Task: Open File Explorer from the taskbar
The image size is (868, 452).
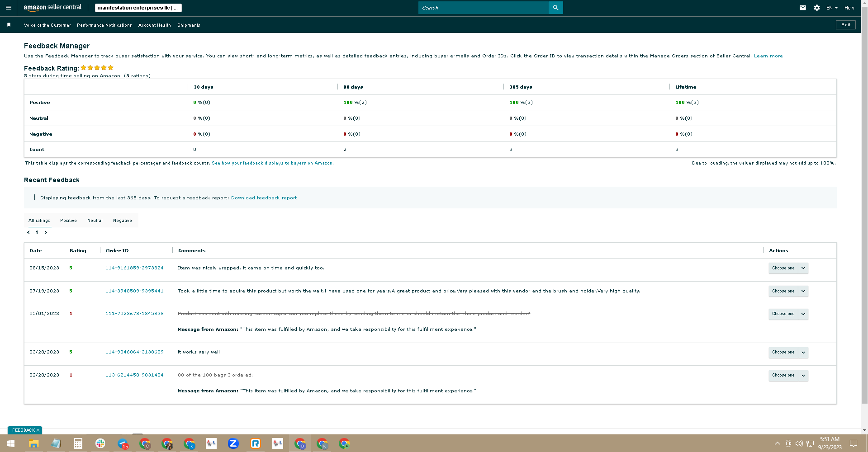Action: pos(34,443)
